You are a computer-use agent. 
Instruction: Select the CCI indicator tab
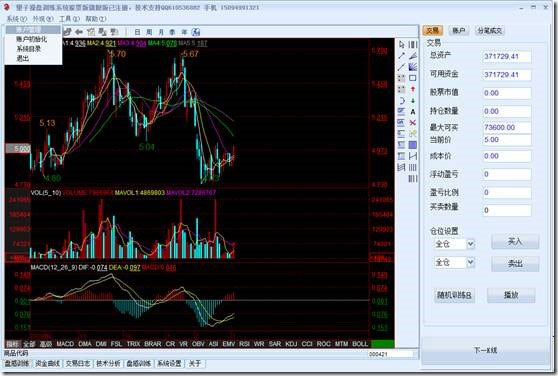[307, 344]
